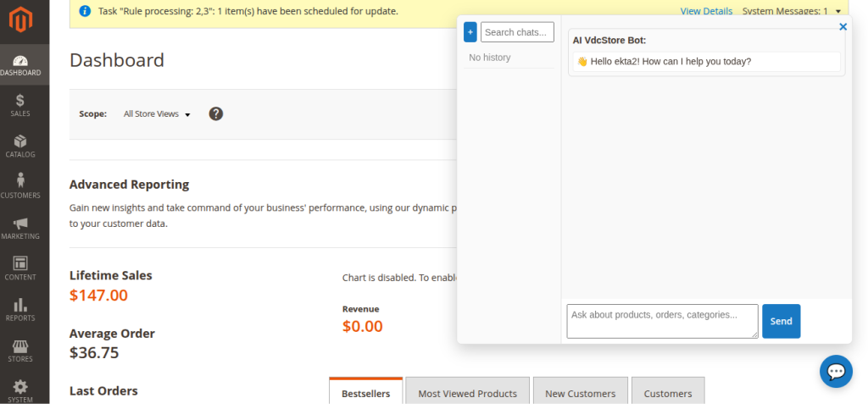
Task: Switch to the Most Viewed Products tab
Action: 467,393
